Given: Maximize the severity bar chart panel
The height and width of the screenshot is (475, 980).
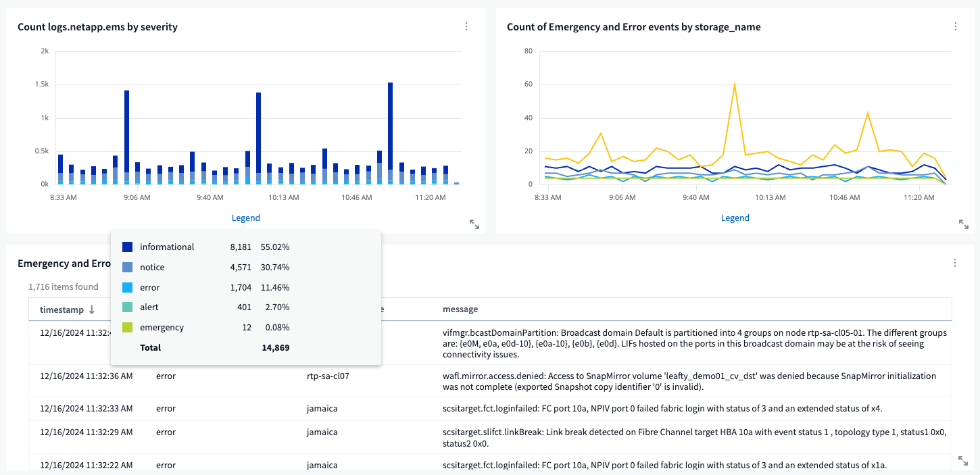Looking at the screenshot, I should click(x=473, y=224).
